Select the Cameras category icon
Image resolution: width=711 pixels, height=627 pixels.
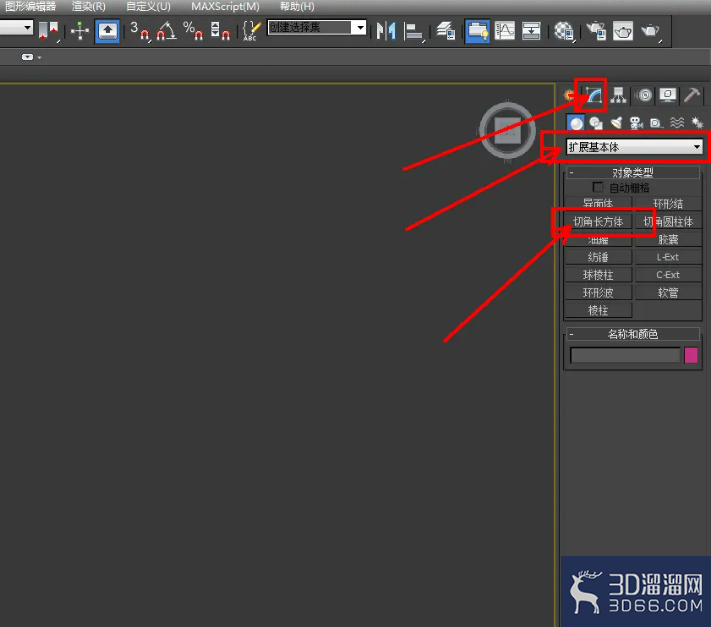pyautogui.click(x=636, y=123)
